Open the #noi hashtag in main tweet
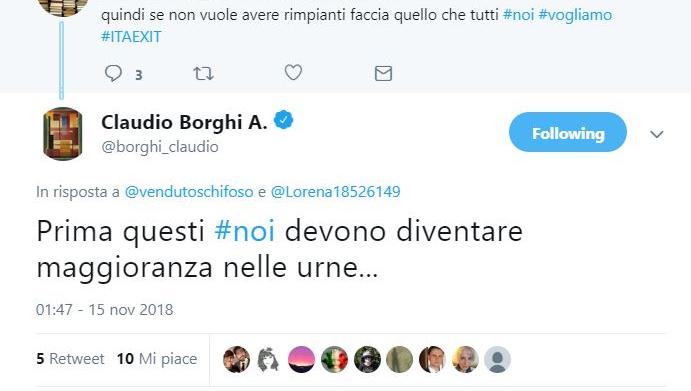The width and height of the screenshot is (691, 391). (245, 231)
